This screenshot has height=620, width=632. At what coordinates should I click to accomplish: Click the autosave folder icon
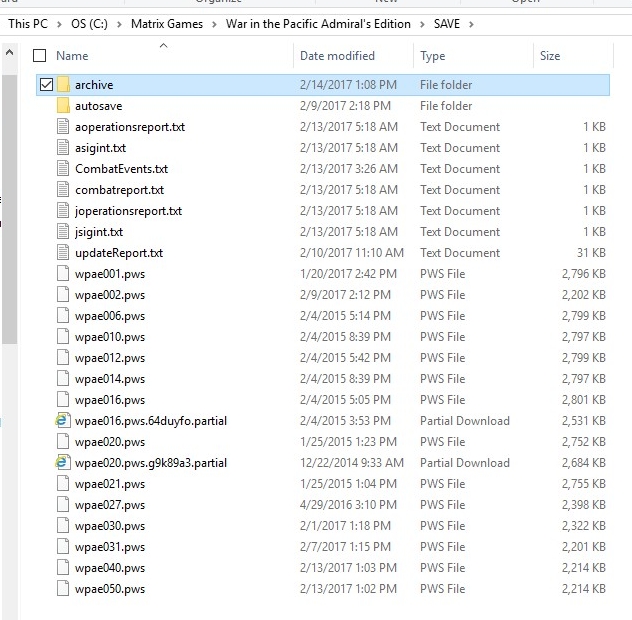[63, 106]
